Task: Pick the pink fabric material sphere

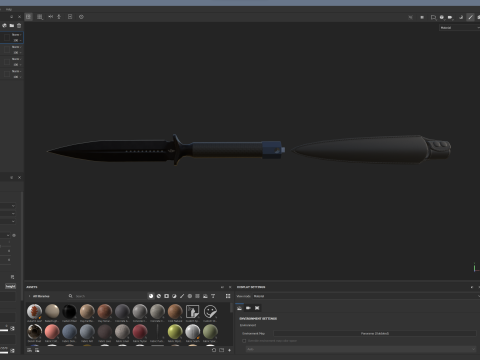Action: tap(52, 332)
